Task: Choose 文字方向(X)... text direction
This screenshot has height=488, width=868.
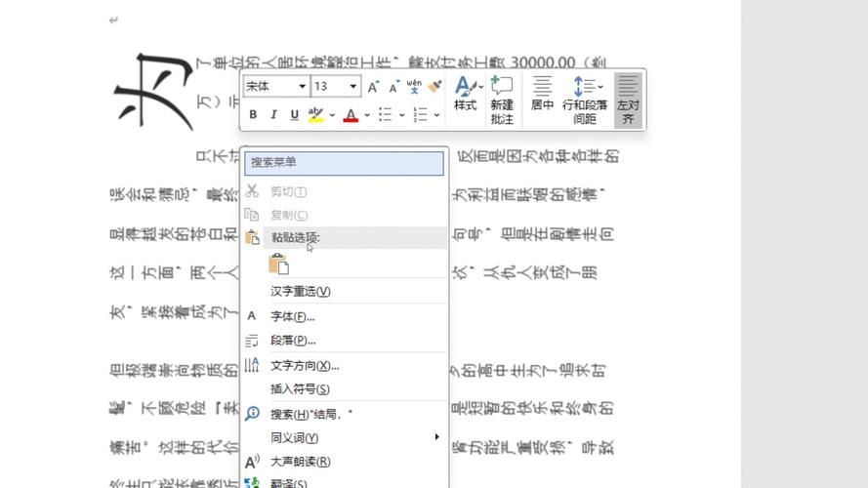Action: point(344,366)
